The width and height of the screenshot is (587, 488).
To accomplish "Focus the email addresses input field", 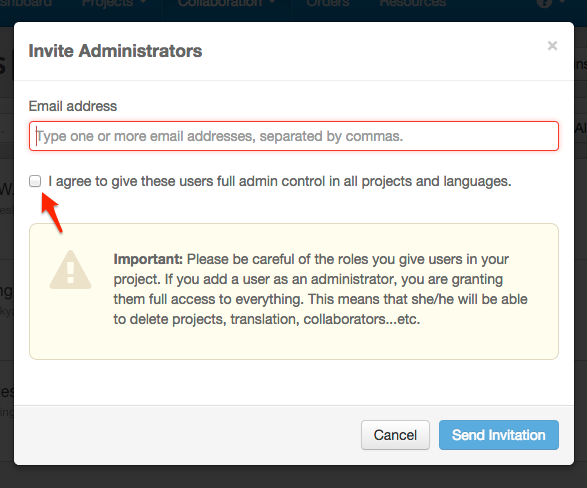I will tap(294, 136).
